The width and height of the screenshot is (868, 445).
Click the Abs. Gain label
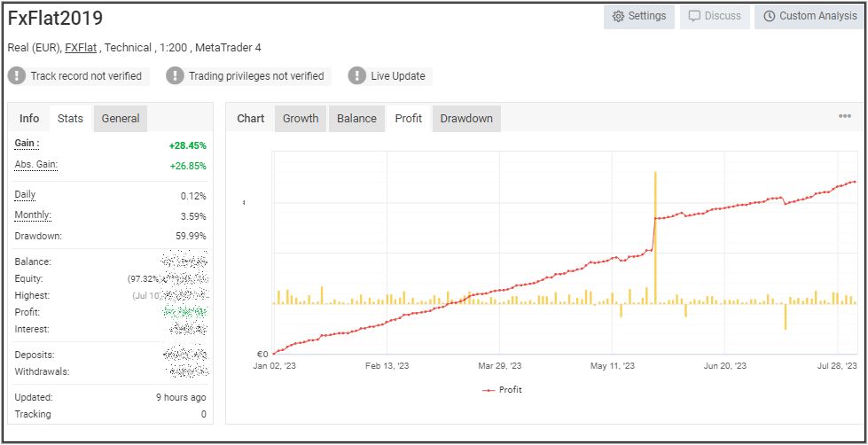coord(35,165)
